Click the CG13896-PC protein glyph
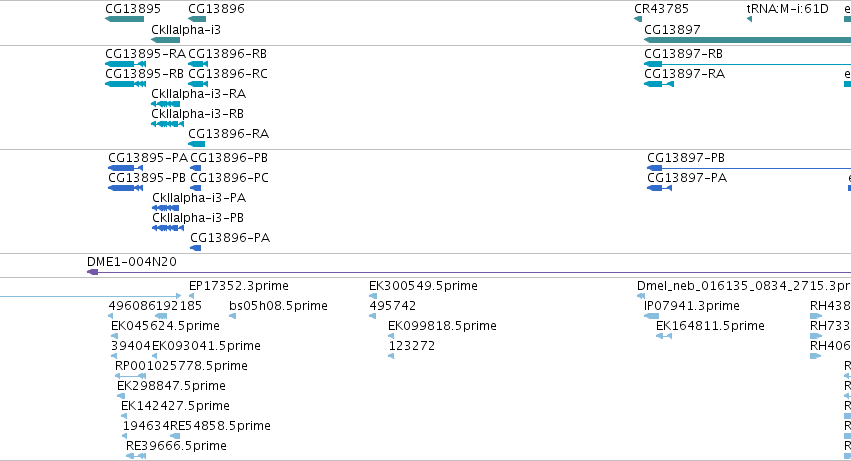This screenshot has height=461, width=851. click(x=195, y=188)
